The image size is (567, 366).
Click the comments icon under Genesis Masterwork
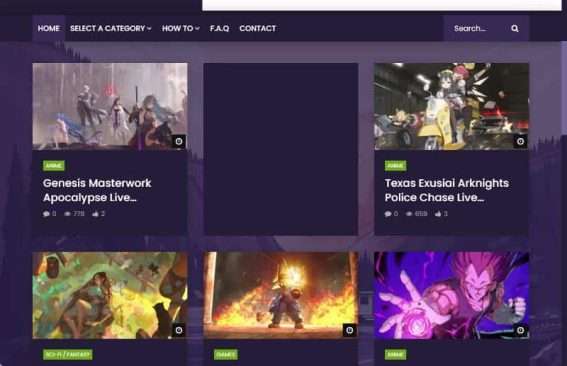(46, 214)
